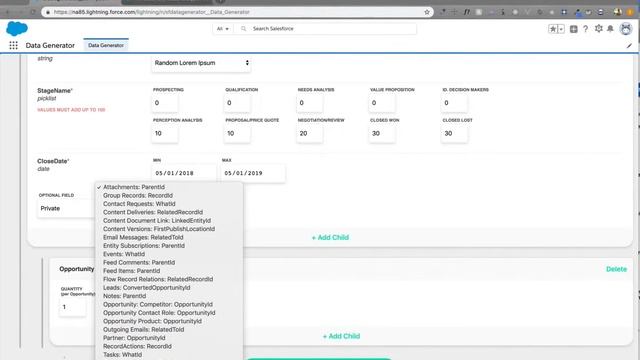Expand the Favorites list arrow
Viewport: 640px width, 360px height.
561,29
